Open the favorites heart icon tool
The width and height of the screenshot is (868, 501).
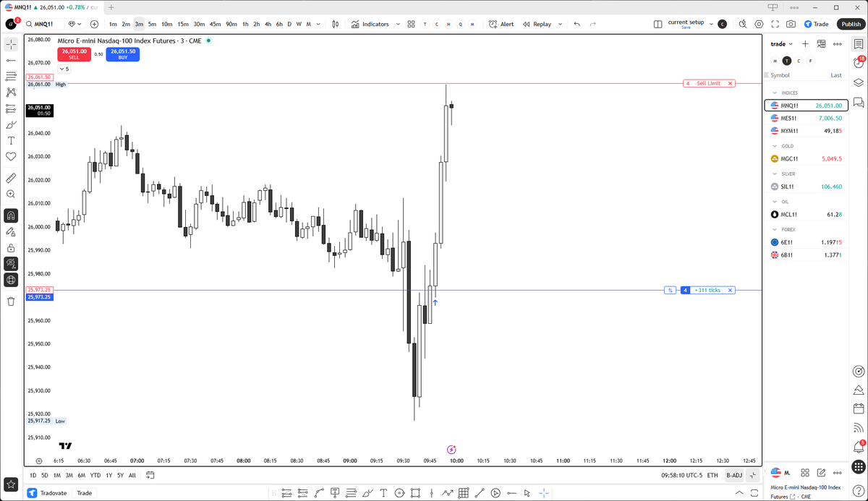point(11,156)
